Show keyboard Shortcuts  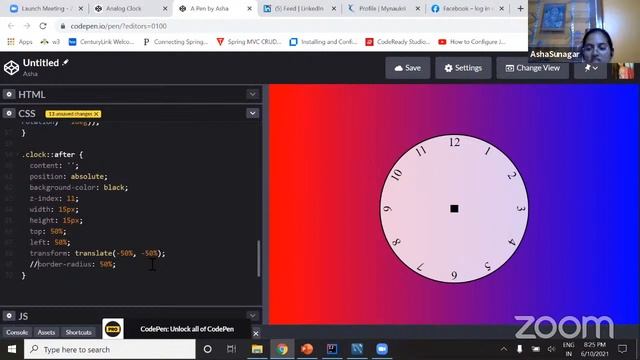[x=78, y=332]
